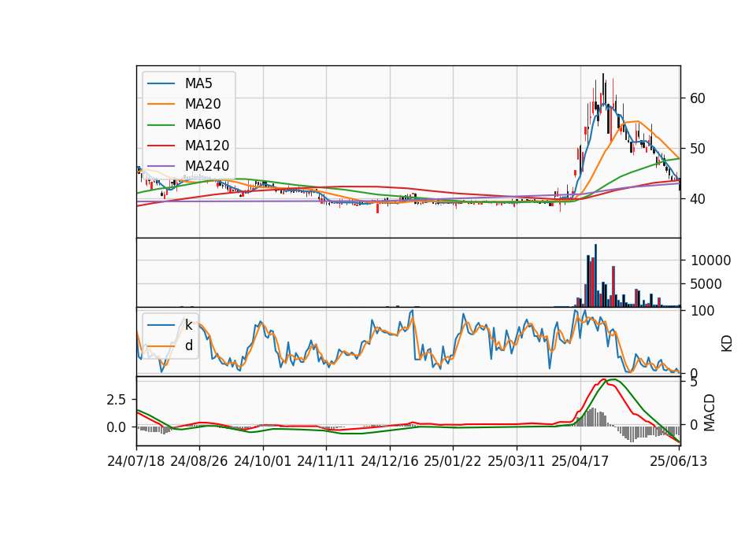Viewport: 756px width, 543px height.
Task: Click the price axis value 40
Action: (698, 198)
